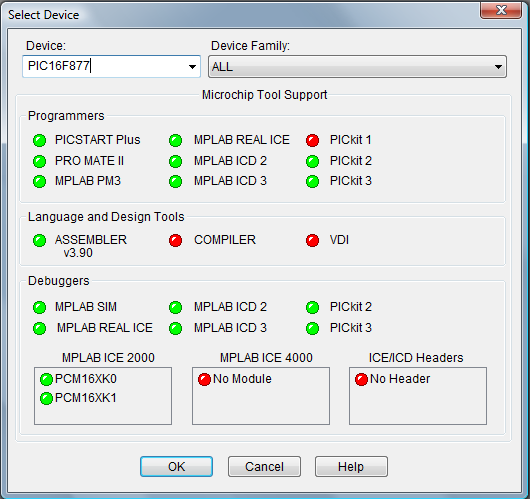Click the red PICkit 1 programmer indicator
Screen dimensions: 530x499
(312, 140)
